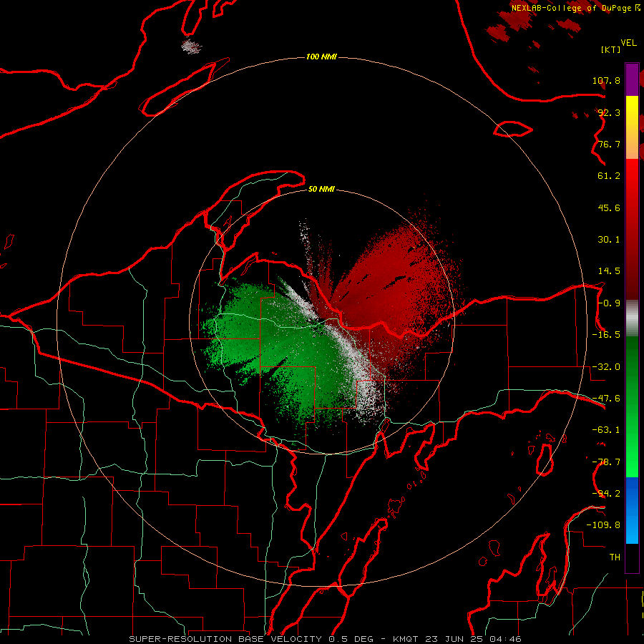Select the -63.1 scale value
644x644 pixels.
point(606,430)
